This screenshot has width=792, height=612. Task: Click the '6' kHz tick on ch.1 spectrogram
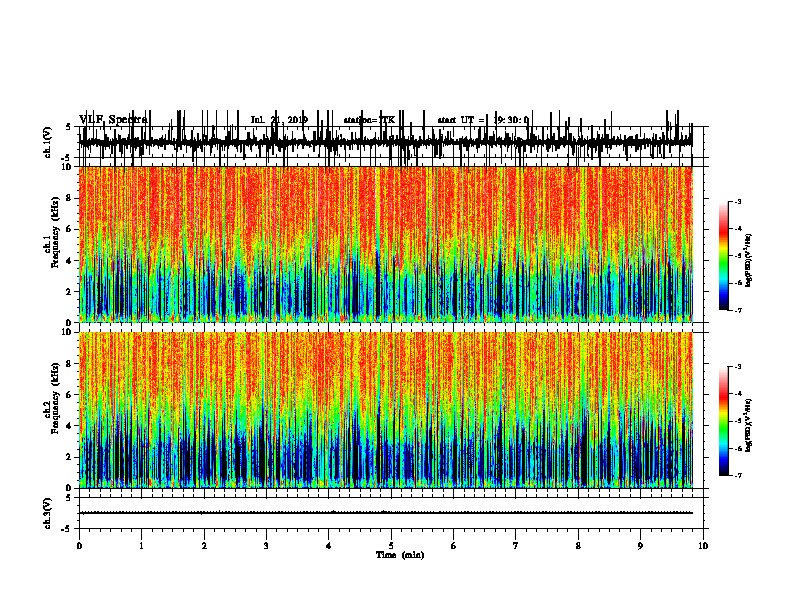69,229
